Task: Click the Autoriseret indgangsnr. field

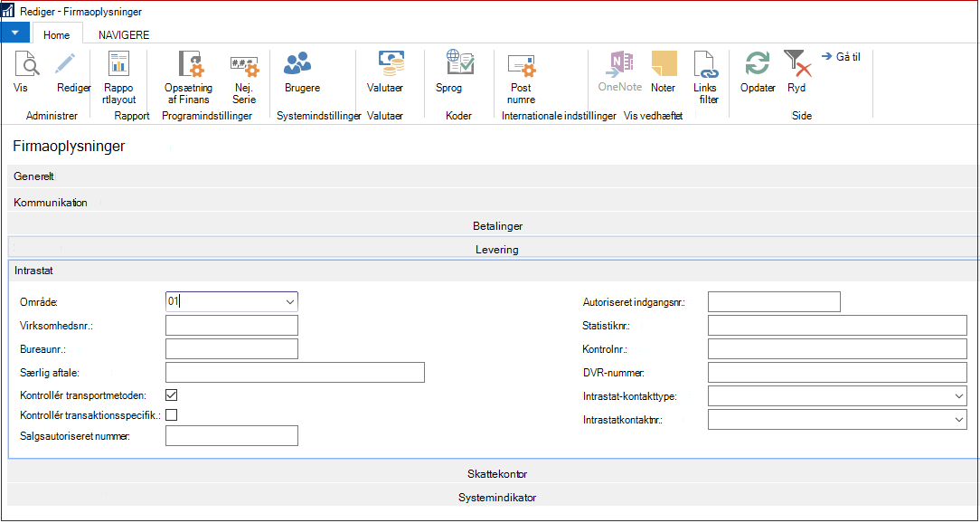Action: (x=774, y=301)
